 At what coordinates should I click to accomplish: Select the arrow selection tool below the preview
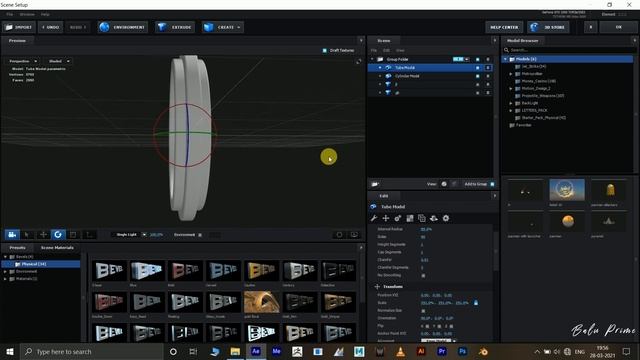(27, 235)
